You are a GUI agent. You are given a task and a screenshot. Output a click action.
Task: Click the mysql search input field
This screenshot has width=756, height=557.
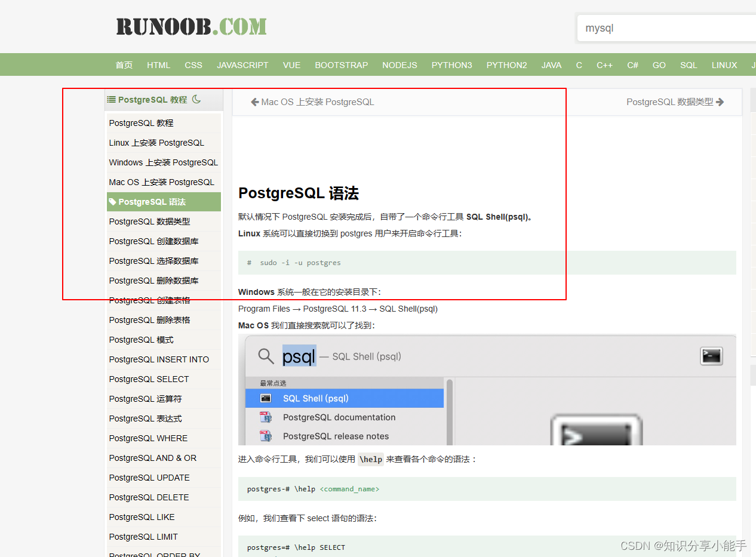pos(666,28)
